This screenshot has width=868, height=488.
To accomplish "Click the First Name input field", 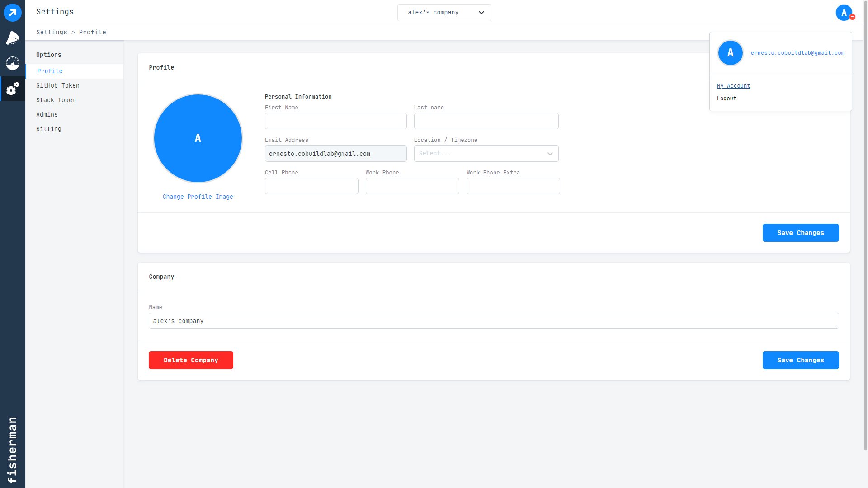I will click(335, 121).
